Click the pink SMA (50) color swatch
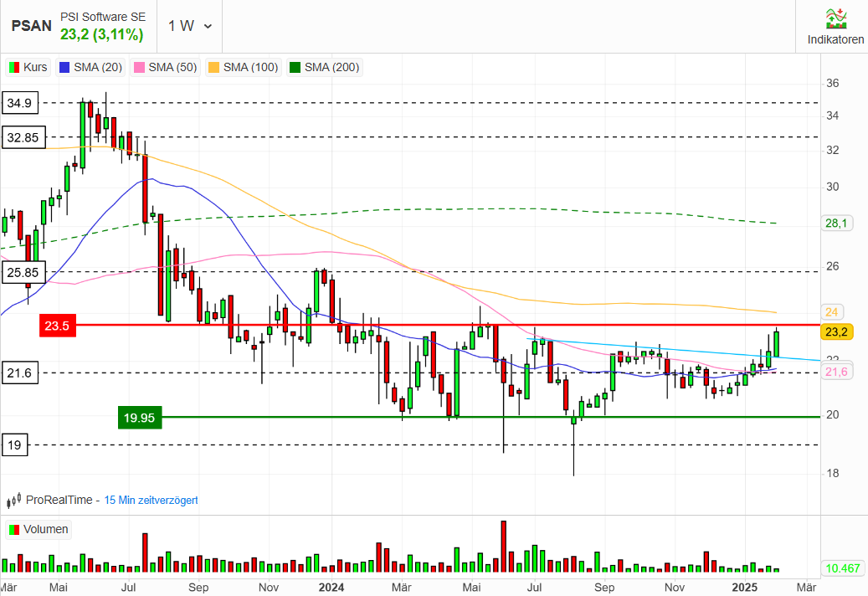 (140, 68)
